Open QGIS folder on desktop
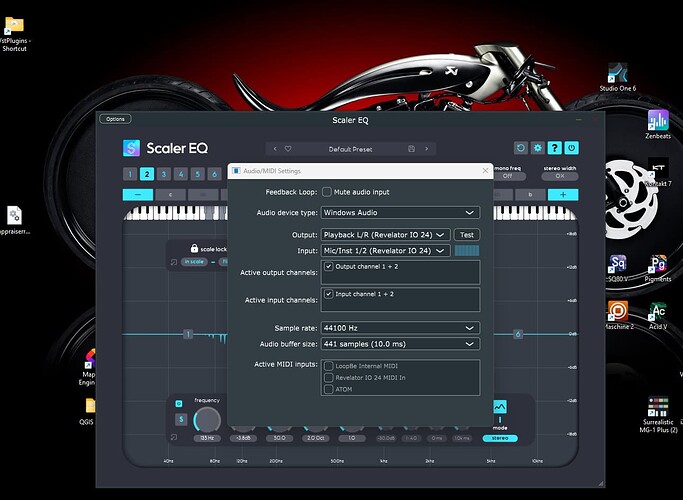The height and width of the screenshot is (500, 683). [89, 411]
